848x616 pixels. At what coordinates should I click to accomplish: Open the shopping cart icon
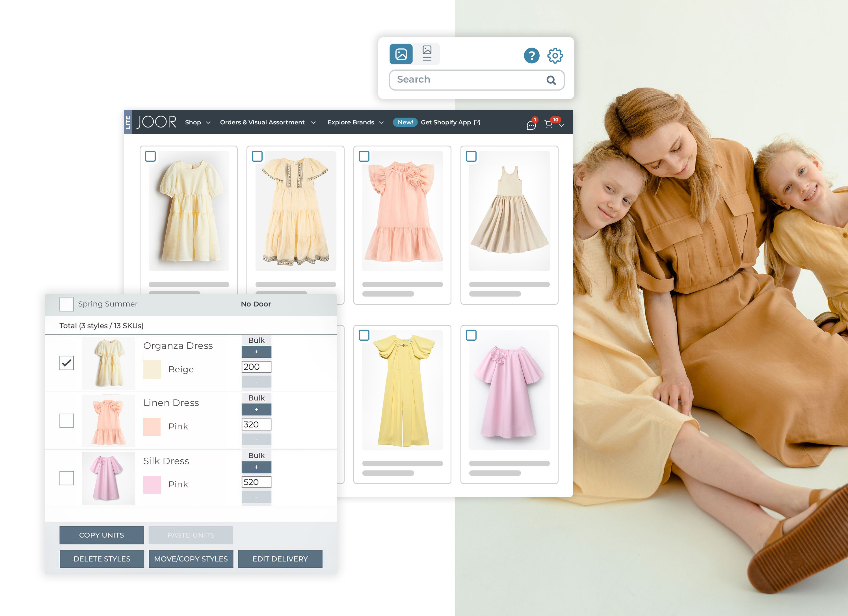[549, 124]
